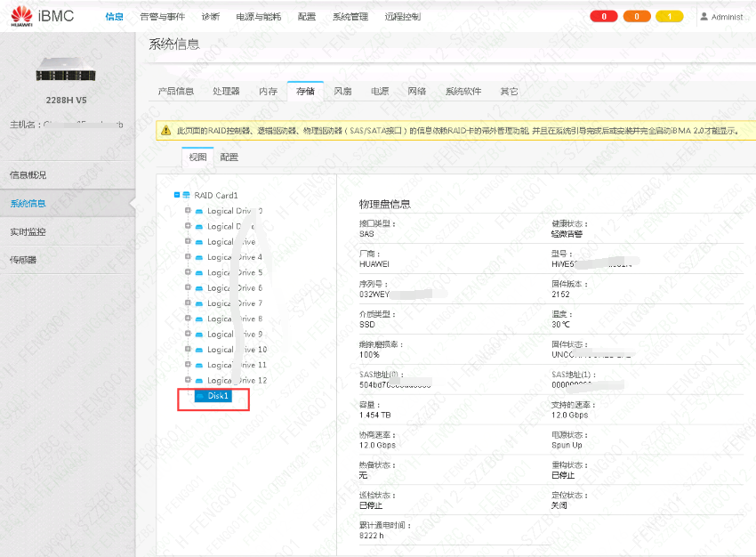Expand Logical Drive 7 node
This screenshot has height=557, width=756.
(188, 303)
